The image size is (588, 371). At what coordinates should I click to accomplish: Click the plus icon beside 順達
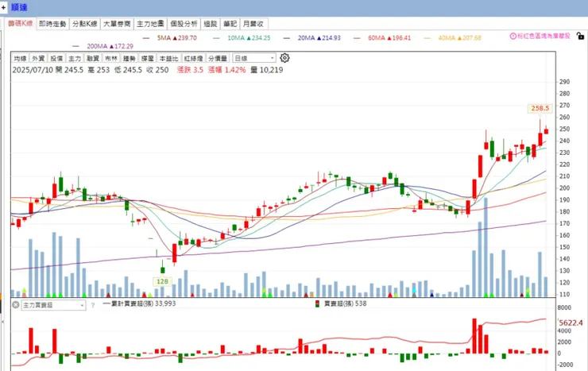coord(3,7)
